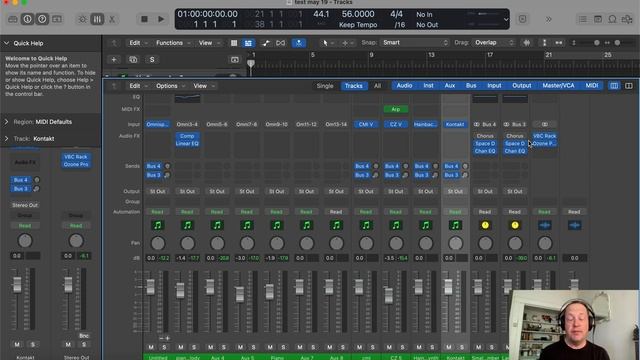Mute the Piano channel strip
The width and height of the screenshot is (640, 360).
coord(270,347)
